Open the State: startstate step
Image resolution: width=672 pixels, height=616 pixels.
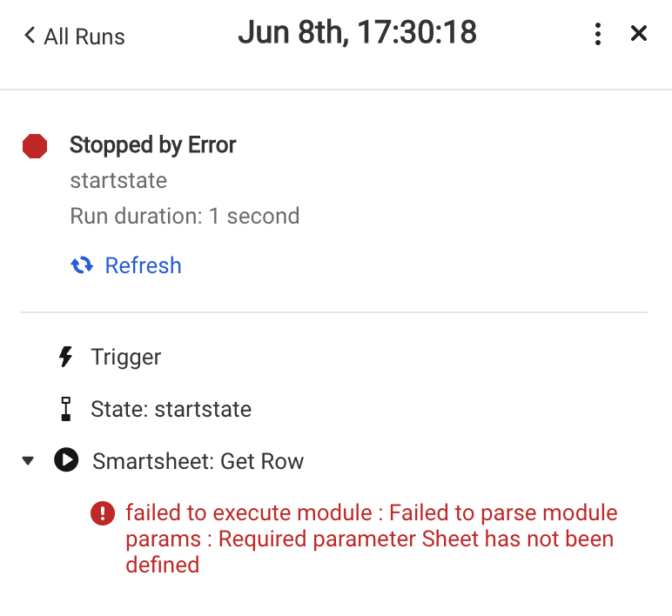(x=171, y=409)
